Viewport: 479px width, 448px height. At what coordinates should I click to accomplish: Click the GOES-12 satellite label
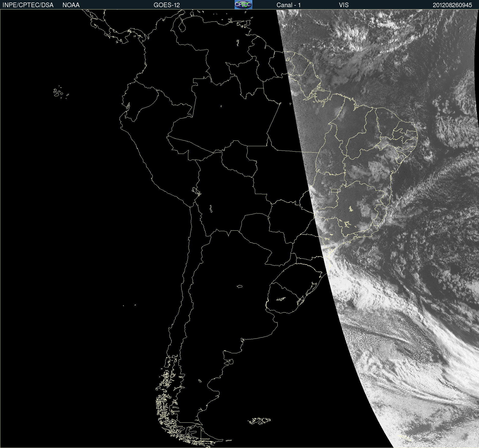[x=167, y=5]
